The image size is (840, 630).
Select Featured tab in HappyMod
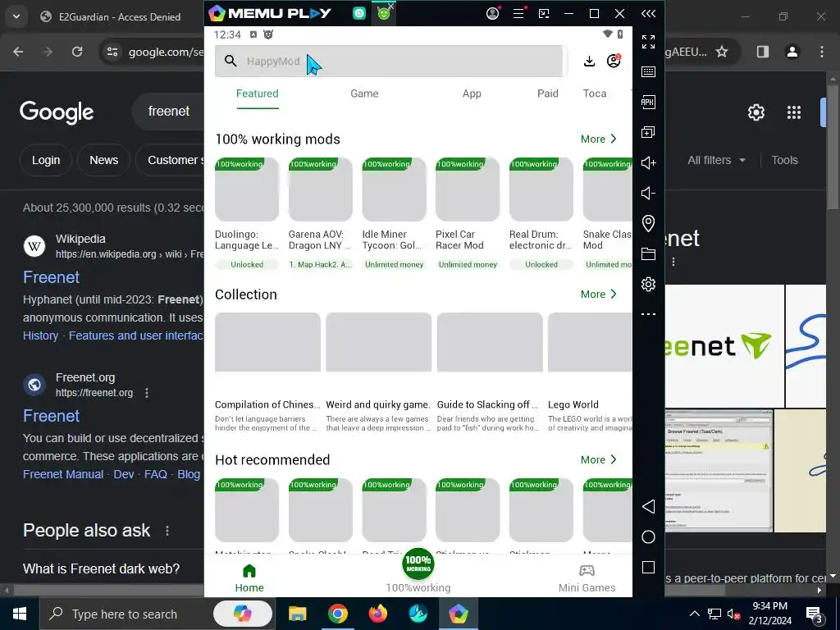(x=257, y=94)
